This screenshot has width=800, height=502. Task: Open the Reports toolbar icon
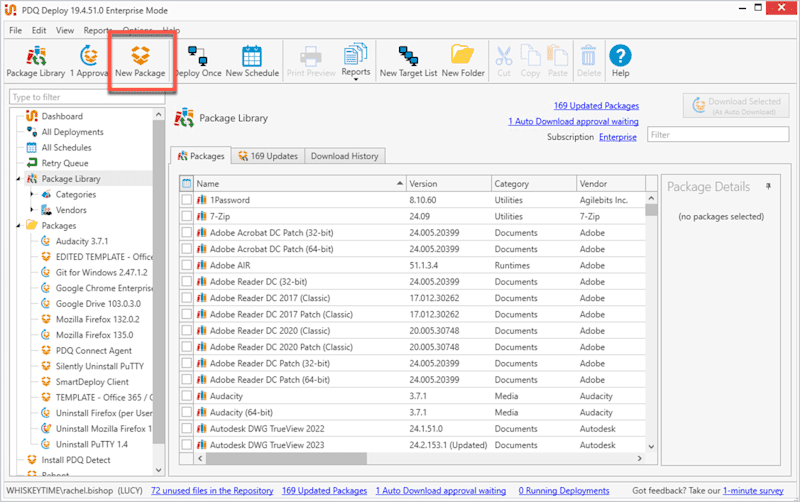356,59
